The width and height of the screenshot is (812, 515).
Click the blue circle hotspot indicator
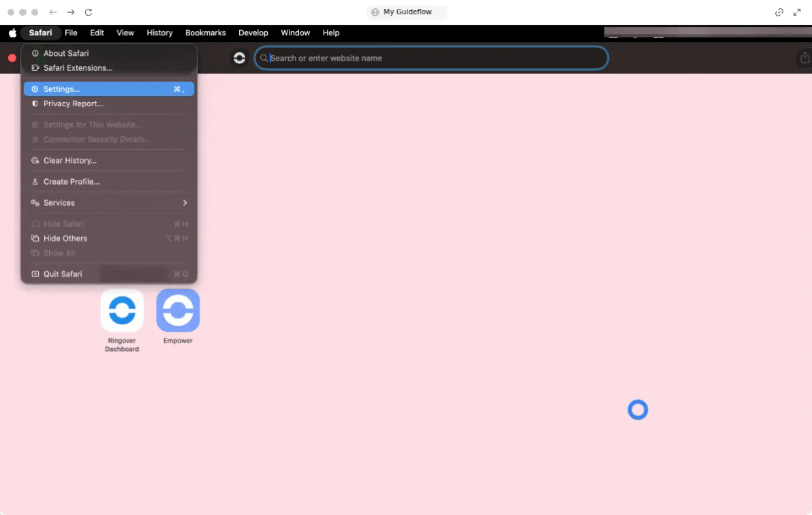click(638, 410)
